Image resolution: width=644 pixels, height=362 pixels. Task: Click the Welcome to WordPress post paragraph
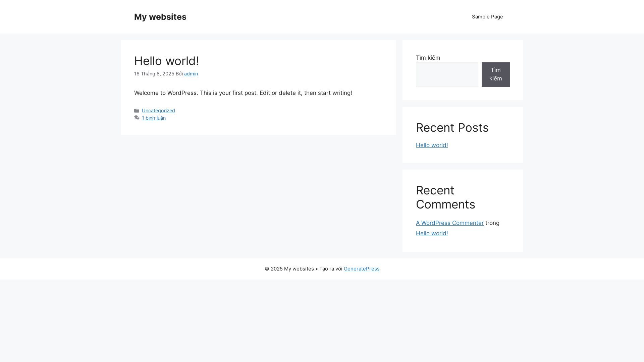[x=243, y=93]
